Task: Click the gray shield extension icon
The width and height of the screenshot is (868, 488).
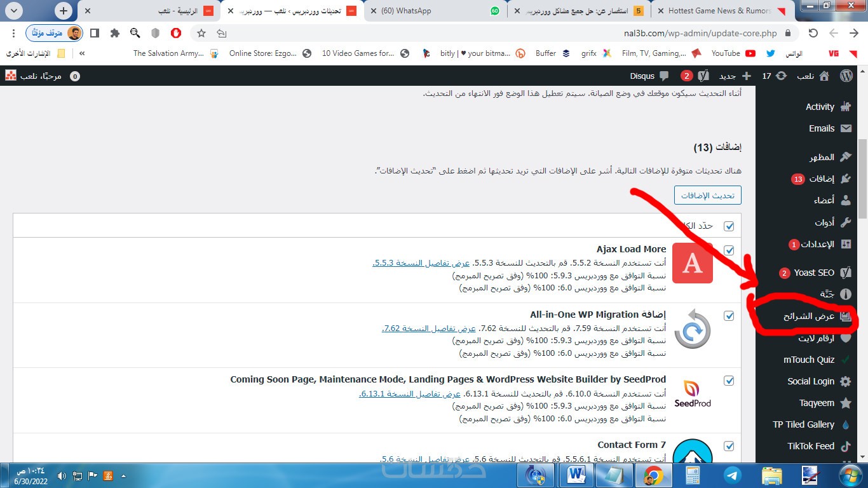Action: coord(156,33)
